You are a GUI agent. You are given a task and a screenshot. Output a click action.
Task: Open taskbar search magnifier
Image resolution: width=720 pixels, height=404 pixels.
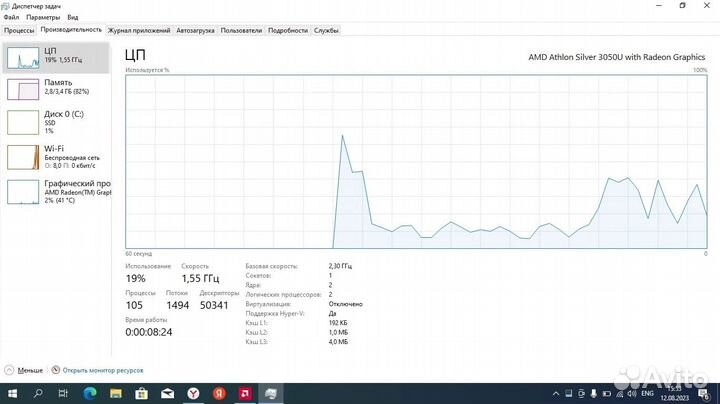tap(38, 393)
